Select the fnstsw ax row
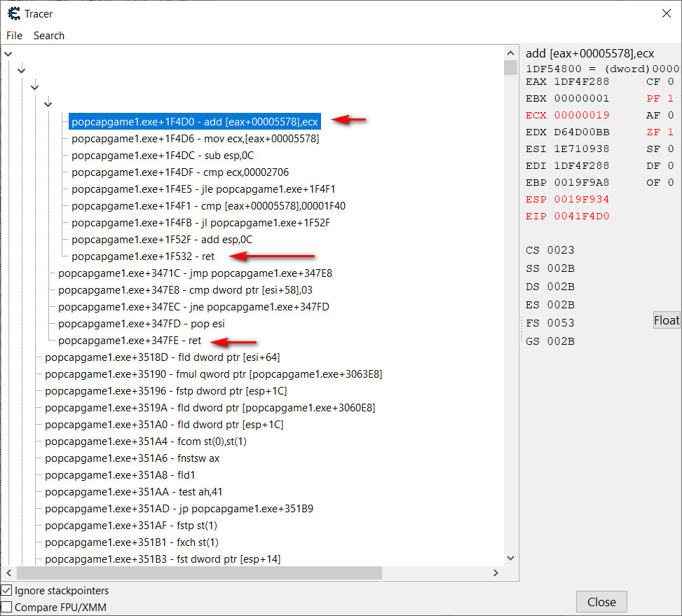Viewport: 682px width, 616px height. (x=132, y=458)
